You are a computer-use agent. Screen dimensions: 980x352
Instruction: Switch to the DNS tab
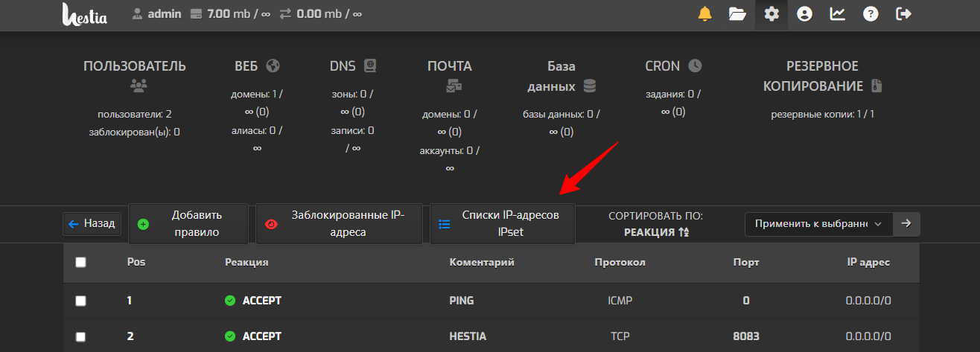353,66
